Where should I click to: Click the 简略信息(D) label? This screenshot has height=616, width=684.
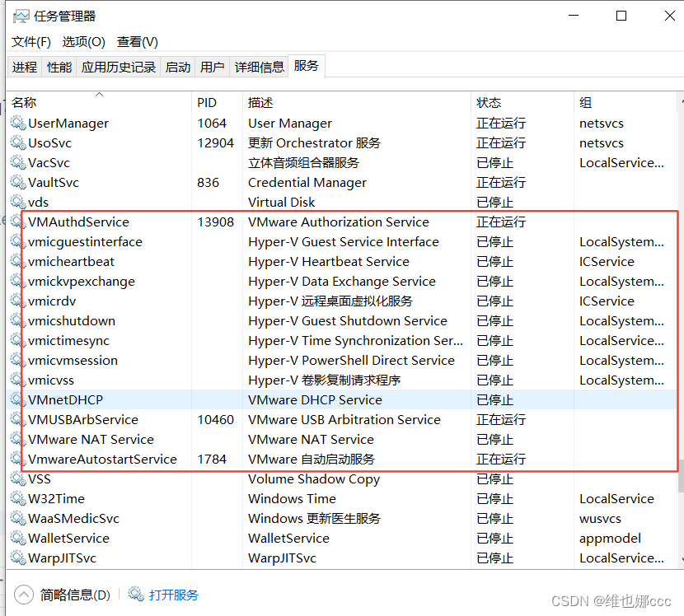pos(75,595)
